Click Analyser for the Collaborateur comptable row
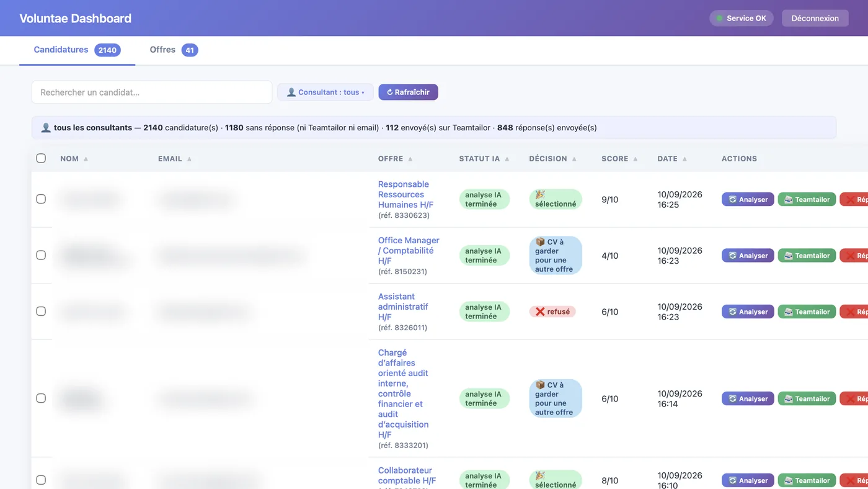Screen dimensions: 868x489 tap(748, 480)
